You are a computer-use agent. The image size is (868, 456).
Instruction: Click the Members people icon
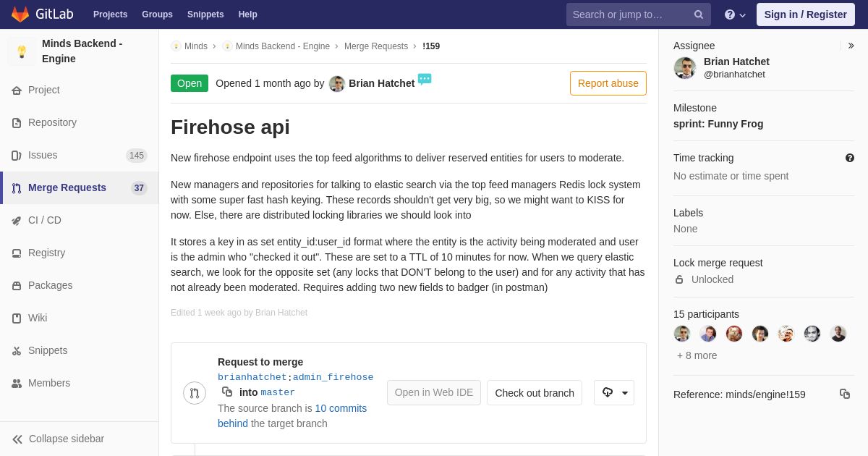tap(17, 384)
